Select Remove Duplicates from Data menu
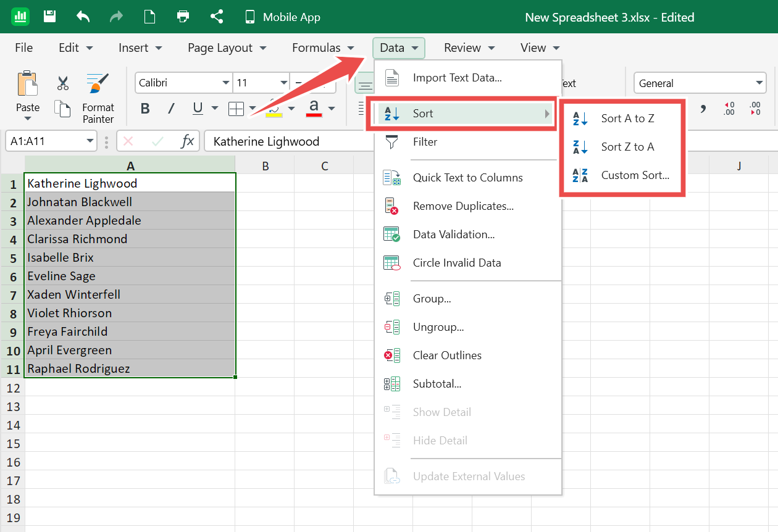This screenshot has height=532, width=778. [x=462, y=206]
